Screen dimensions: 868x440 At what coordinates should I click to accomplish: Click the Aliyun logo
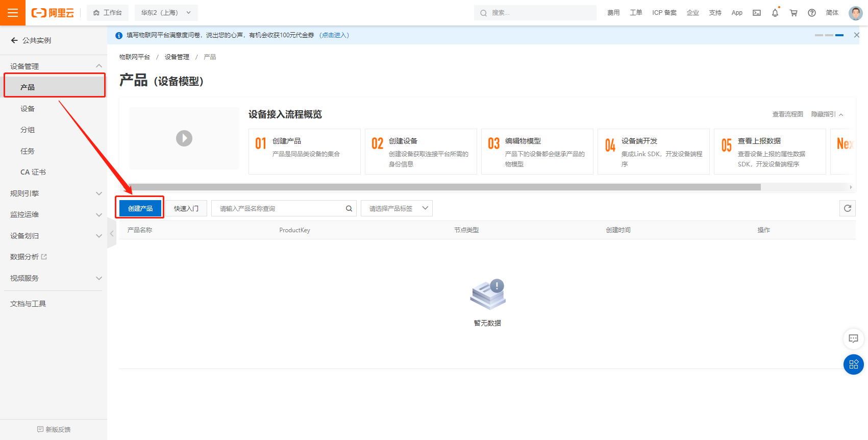[53, 13]
